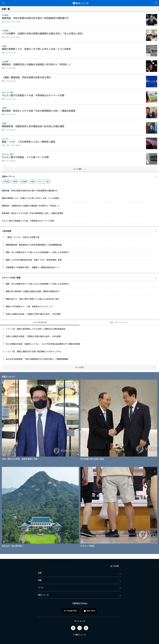The width and height of the screenshot is (159, 644).
Task: Open scrap article 韓国の総人口 外国人増加で微増
Action: pos(33,299)
